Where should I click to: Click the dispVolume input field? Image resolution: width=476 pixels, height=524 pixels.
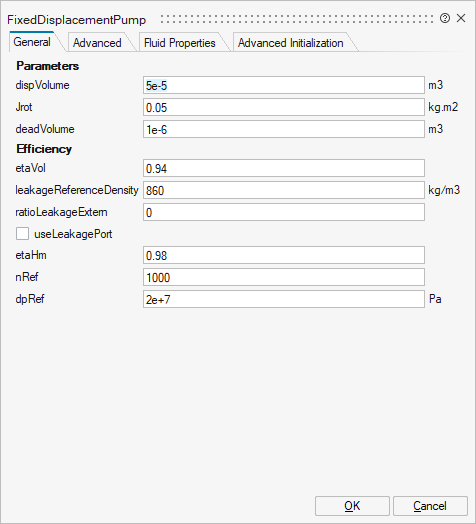284,86
